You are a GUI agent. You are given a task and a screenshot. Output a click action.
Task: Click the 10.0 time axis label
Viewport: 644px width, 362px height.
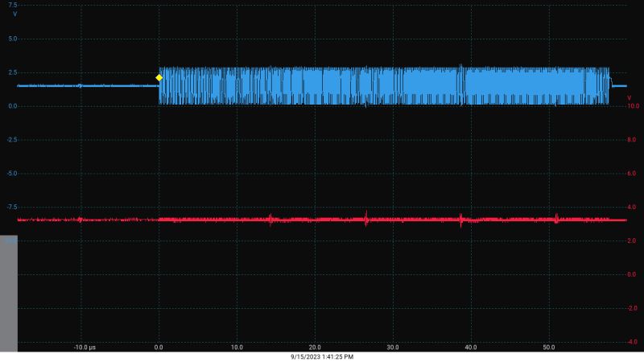(x=237, y=348)
